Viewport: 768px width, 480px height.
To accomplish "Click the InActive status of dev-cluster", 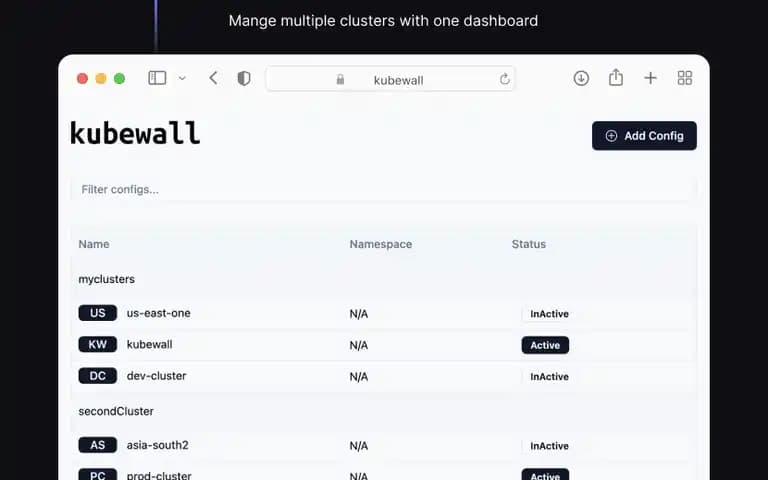I will click(550, 377).
